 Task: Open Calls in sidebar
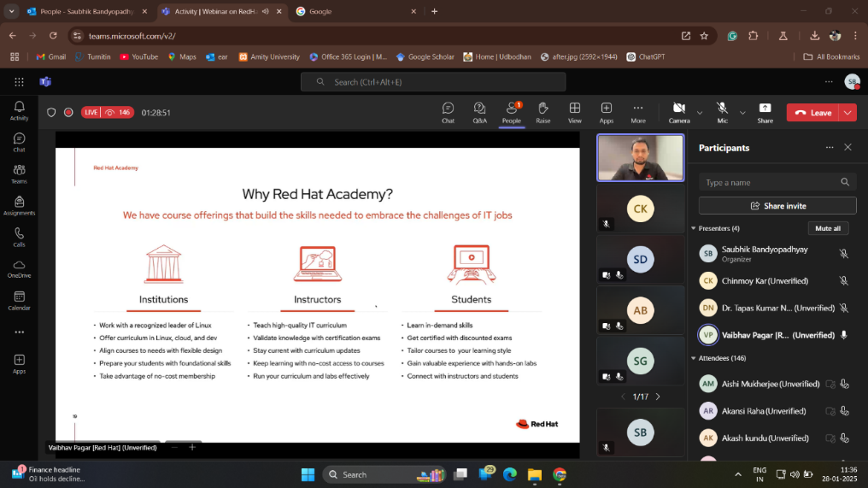(x=20, y=237)
